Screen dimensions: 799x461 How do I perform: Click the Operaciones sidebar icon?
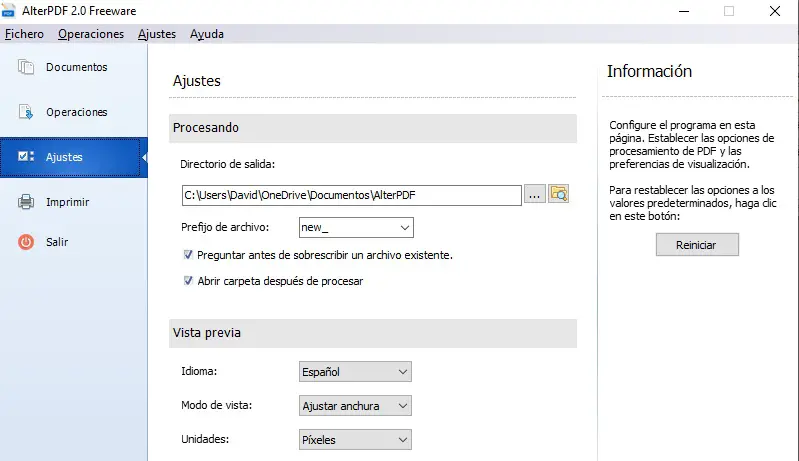(x=27, y=113)
